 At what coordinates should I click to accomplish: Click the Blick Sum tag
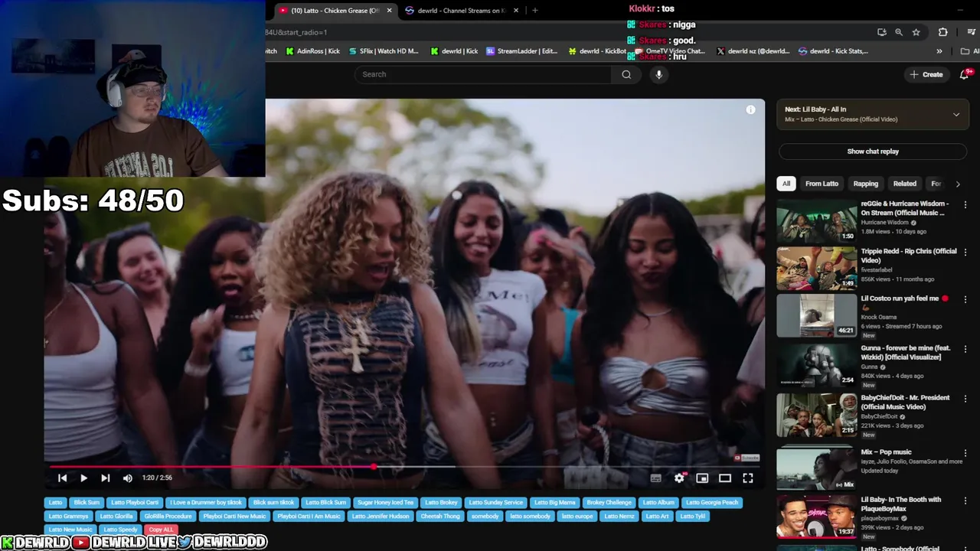pyautogui.click(x=86, y=503)
